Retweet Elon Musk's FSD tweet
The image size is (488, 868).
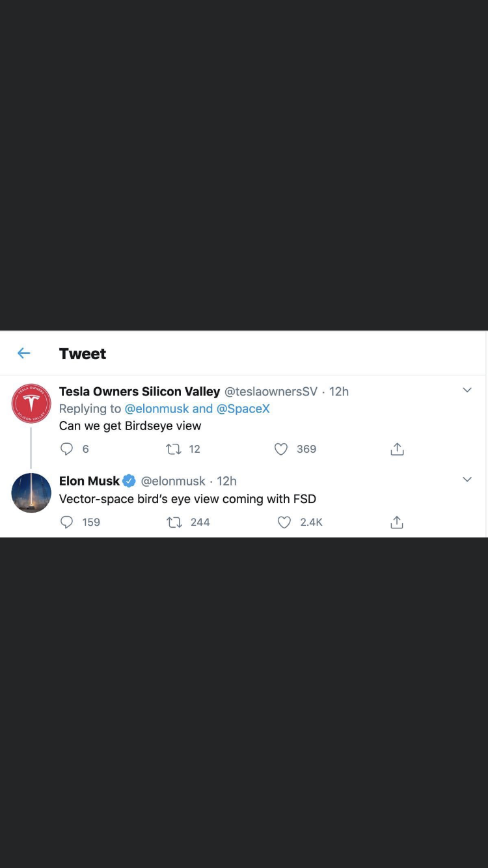[174, 522]
